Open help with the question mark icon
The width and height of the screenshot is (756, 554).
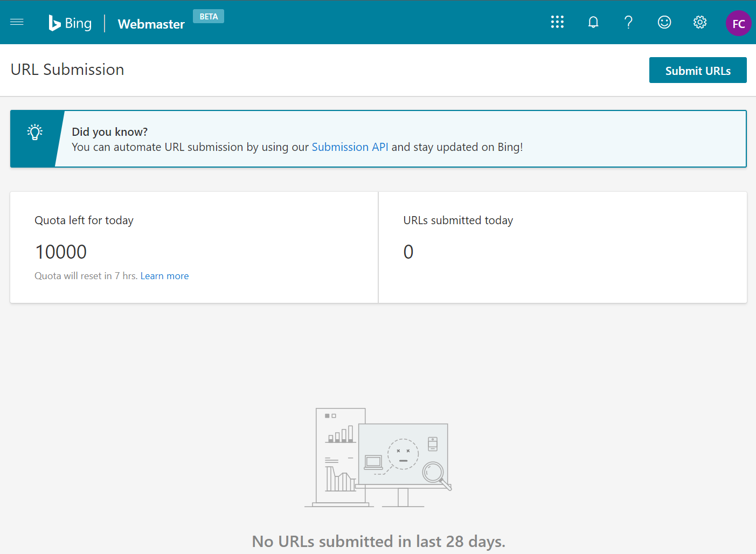tap(628, 22)
